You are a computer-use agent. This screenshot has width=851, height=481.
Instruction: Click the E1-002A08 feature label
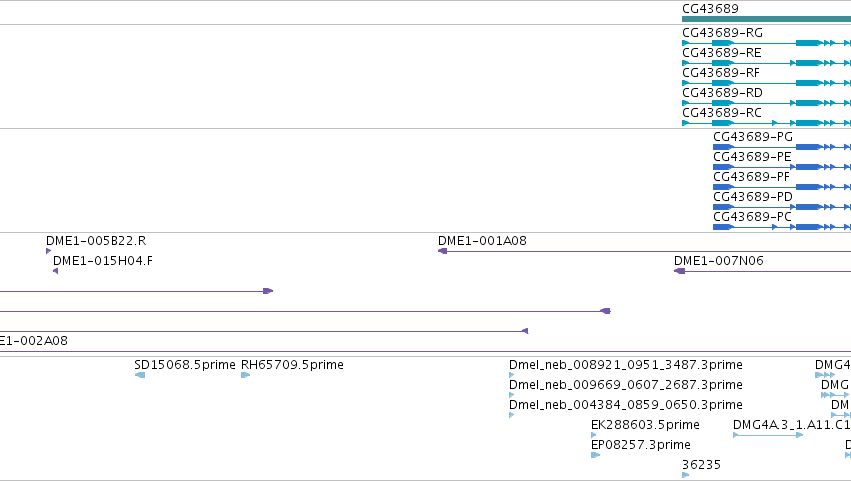(34, 341)
